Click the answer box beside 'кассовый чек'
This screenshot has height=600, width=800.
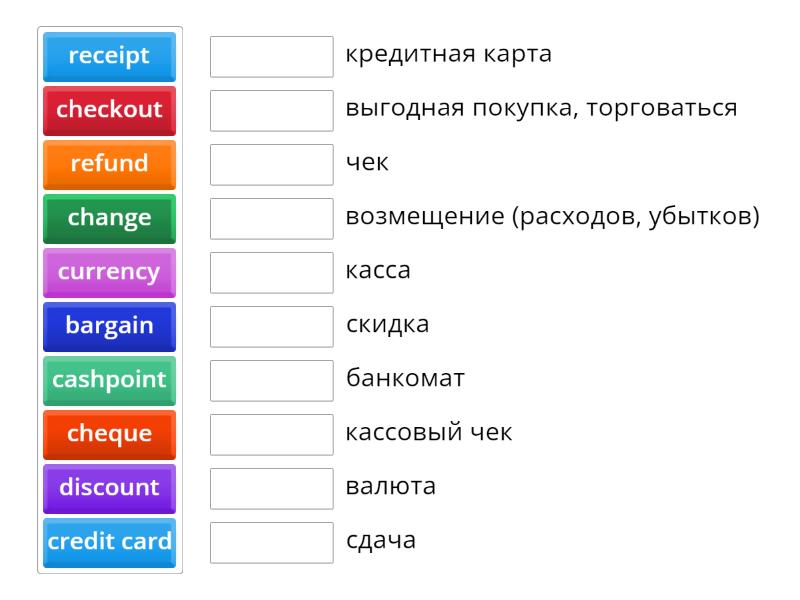click(x=271, y=434)
